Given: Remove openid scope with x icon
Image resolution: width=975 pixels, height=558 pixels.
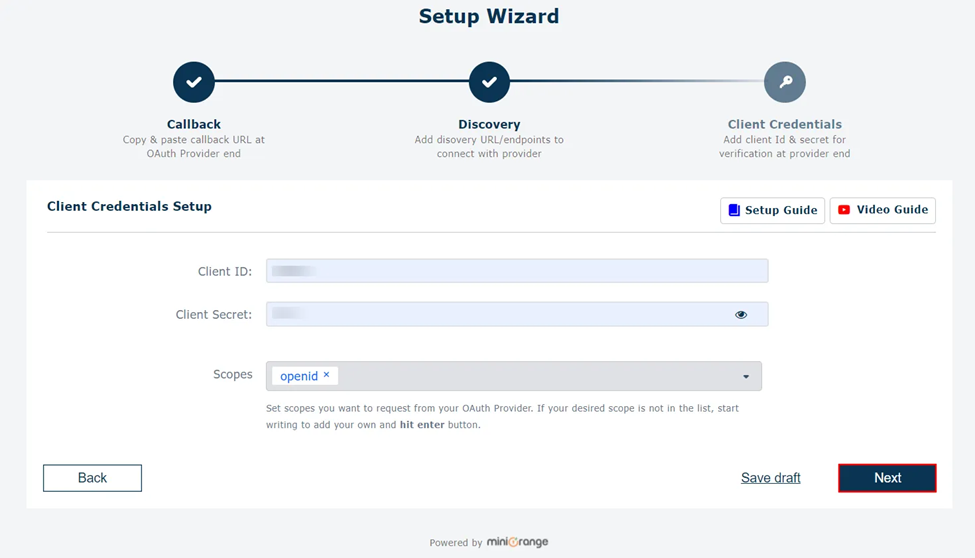Looking at the screenshot, I should point(326,374).
